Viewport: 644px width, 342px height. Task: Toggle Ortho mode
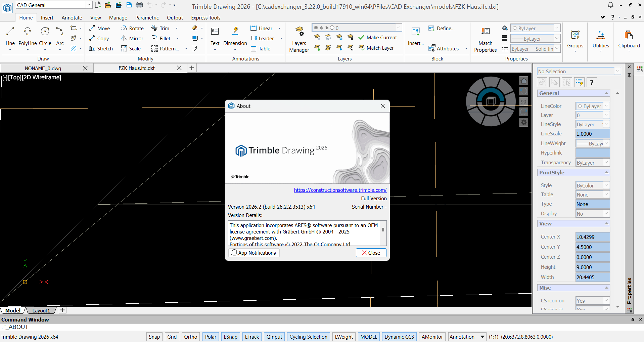(191, 337)
